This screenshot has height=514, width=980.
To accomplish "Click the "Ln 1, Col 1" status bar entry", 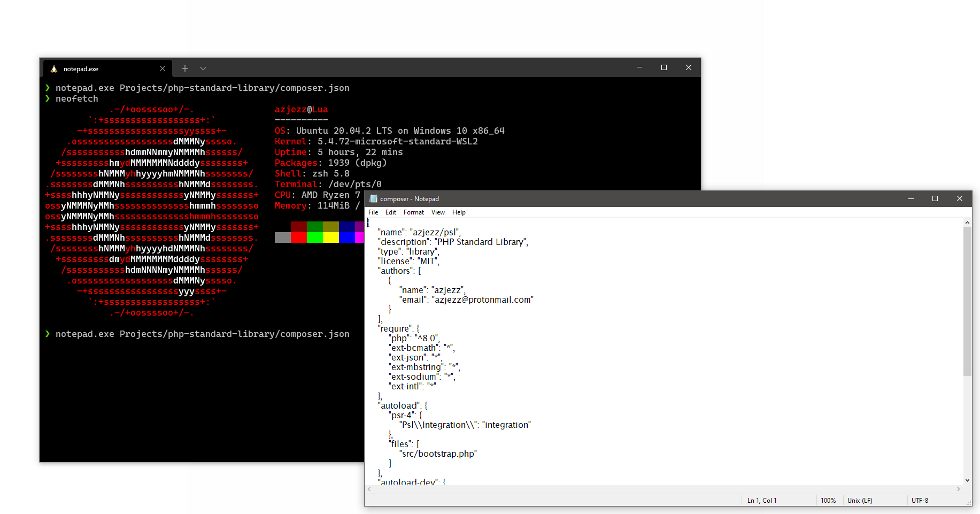I will coord(762,501).
